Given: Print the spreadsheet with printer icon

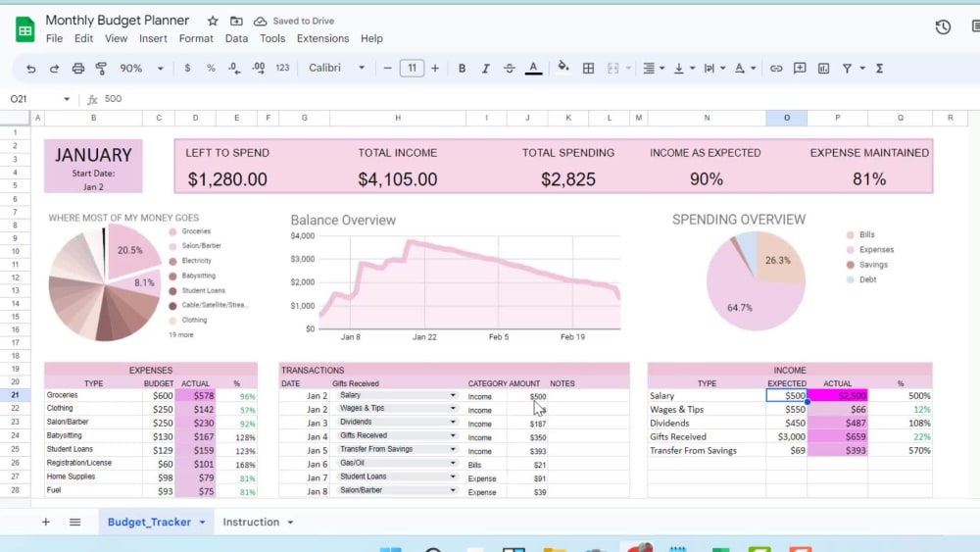Looking at the screenshot, I should [x=78, y=68].
